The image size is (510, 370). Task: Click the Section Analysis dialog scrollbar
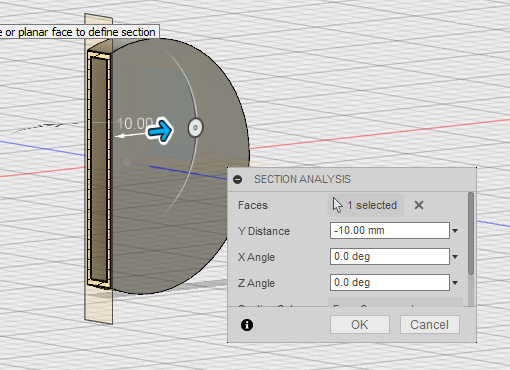(x=471, y=234)
